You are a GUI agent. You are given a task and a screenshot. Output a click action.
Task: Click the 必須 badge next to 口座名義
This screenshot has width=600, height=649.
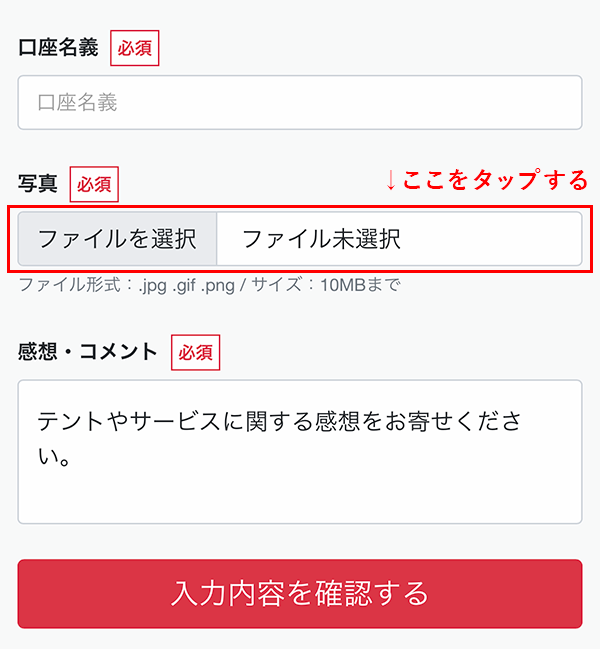[134, 48]
